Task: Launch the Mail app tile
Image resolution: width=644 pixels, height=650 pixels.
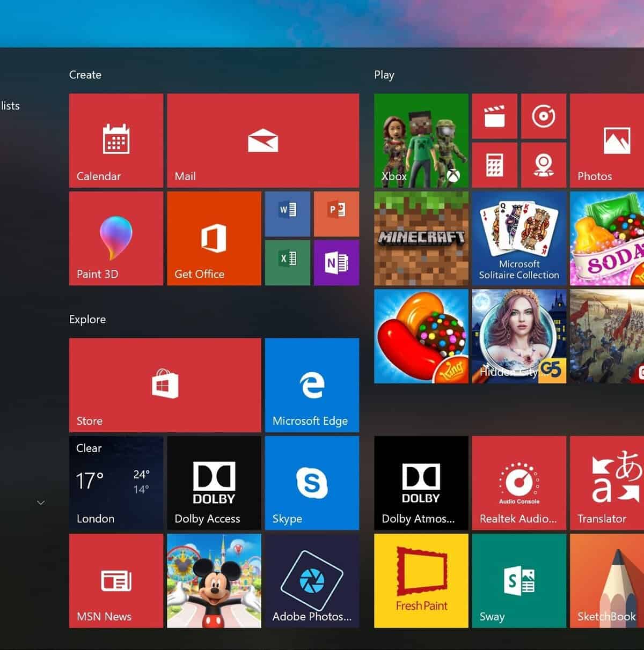Action: (x=263, y=141)
